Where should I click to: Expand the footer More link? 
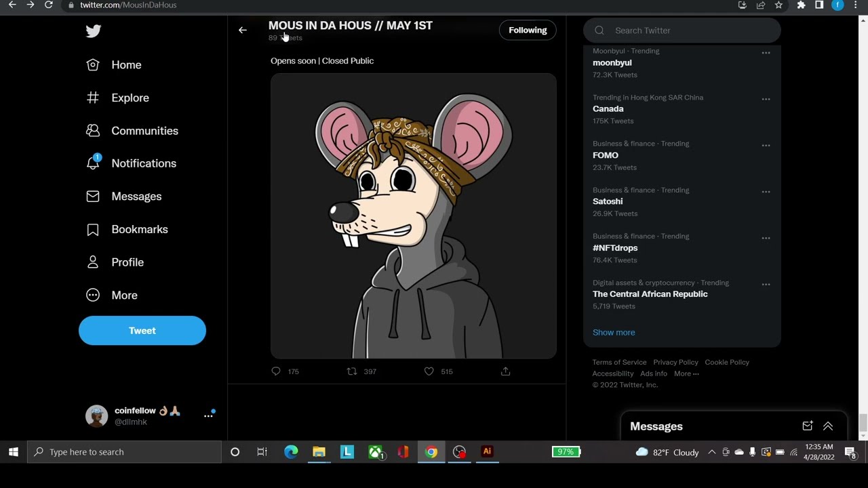(x=686, y=373)
